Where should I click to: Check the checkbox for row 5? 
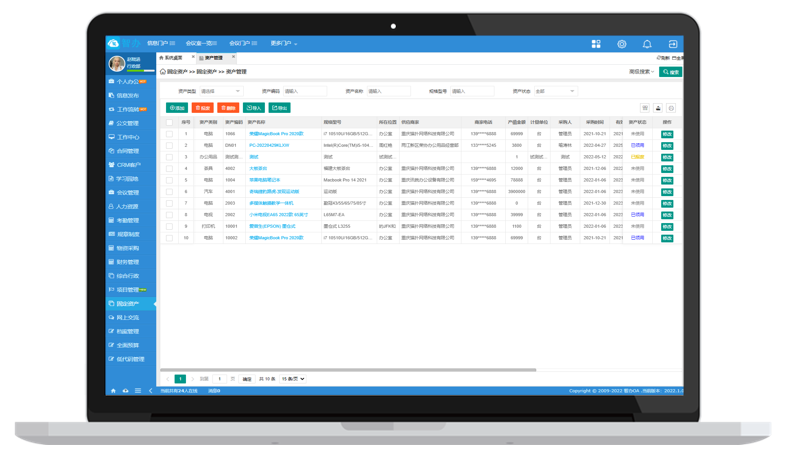point(169,180)
